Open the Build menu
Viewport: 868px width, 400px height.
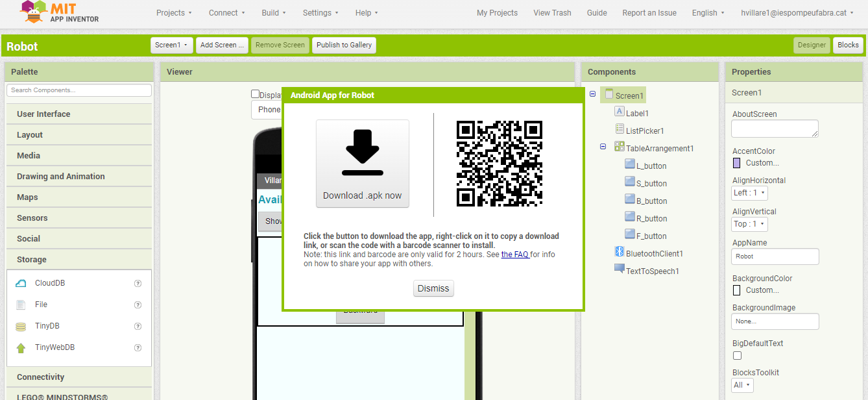273,13
